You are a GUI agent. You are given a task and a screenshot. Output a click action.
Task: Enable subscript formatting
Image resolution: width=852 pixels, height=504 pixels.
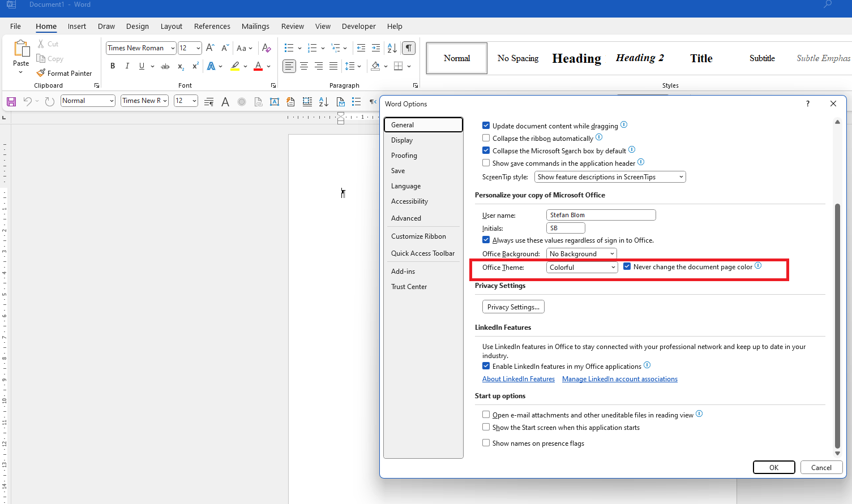tap(179, 66)
